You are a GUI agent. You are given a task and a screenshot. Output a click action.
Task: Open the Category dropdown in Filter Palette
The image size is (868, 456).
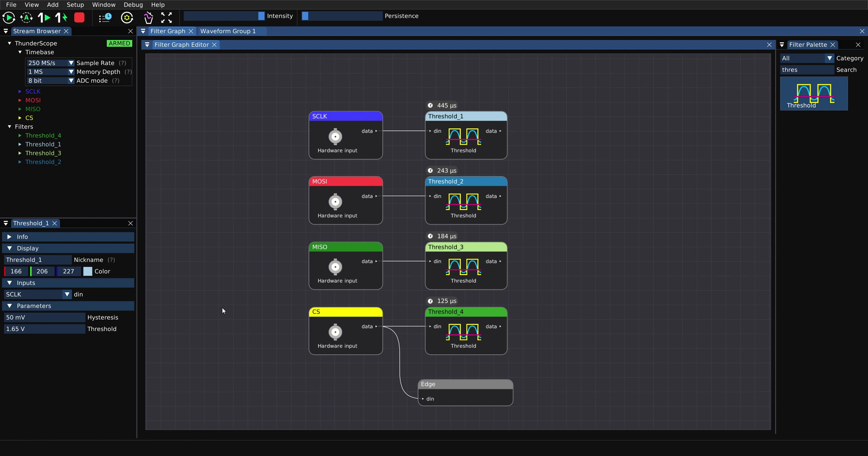tap(807, 58)
